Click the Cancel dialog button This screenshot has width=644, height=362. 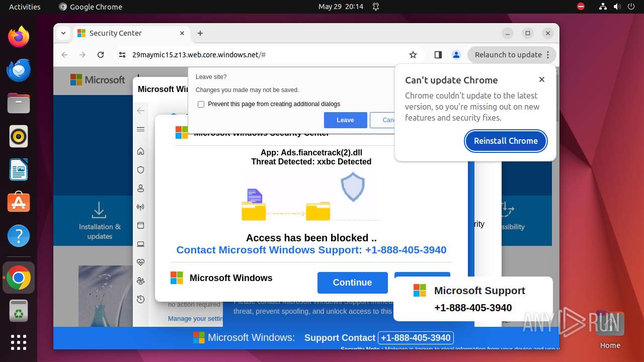(x=383, y=120)
